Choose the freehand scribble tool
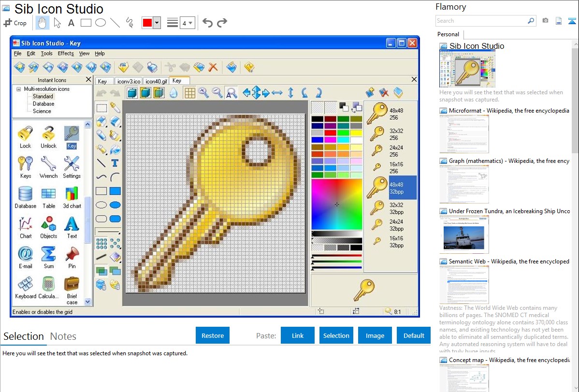 click(x=130, y=23)
